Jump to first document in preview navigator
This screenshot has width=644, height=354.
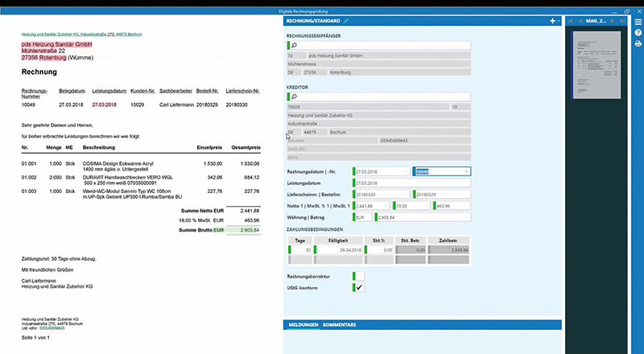(x=570, y=21)
